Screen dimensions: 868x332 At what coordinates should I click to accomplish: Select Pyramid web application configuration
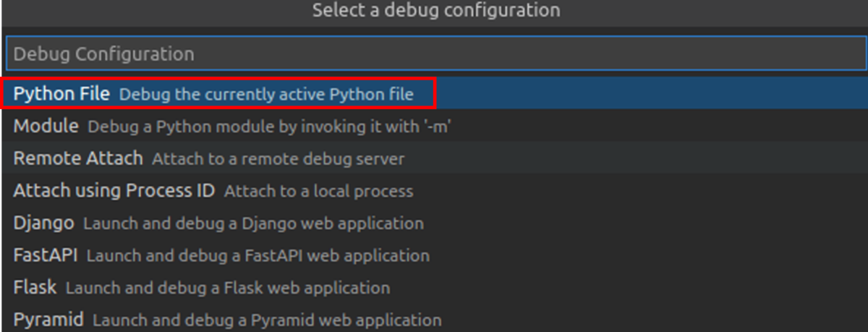(x=434, y=319)
